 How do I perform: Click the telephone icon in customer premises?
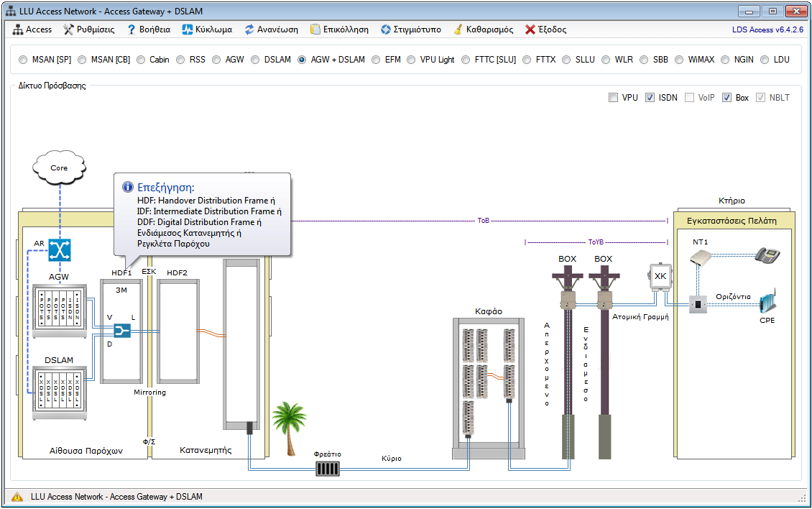point(767,254)
